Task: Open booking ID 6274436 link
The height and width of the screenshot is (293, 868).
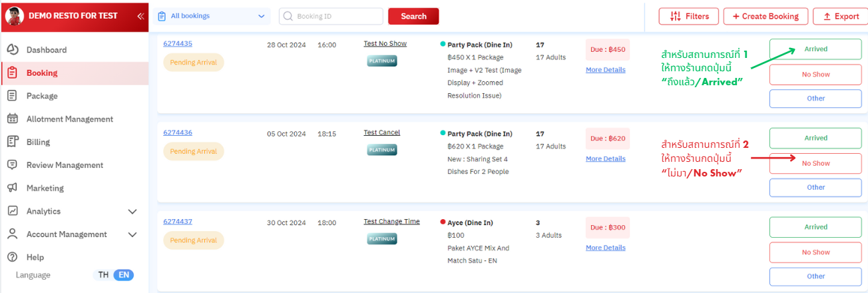Action: point(178,133)
